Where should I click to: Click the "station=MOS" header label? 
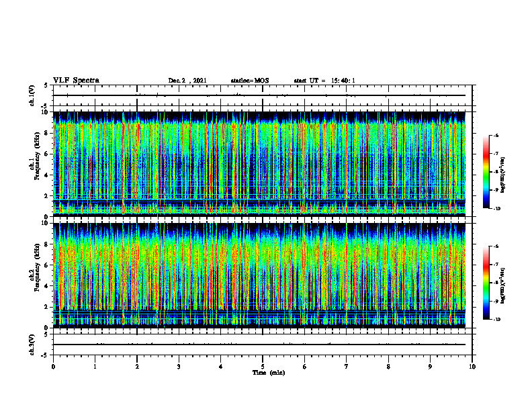(x=250, y=81)
